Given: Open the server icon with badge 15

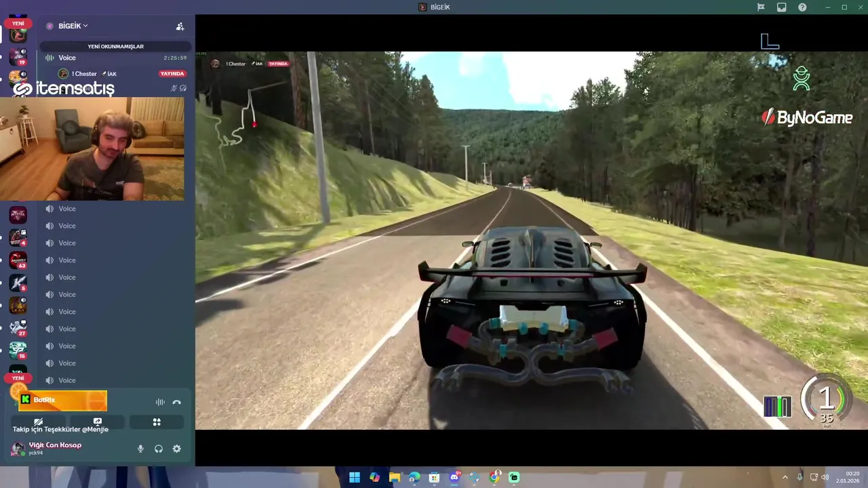Looking at the screenshot, I should coord(18,350).
